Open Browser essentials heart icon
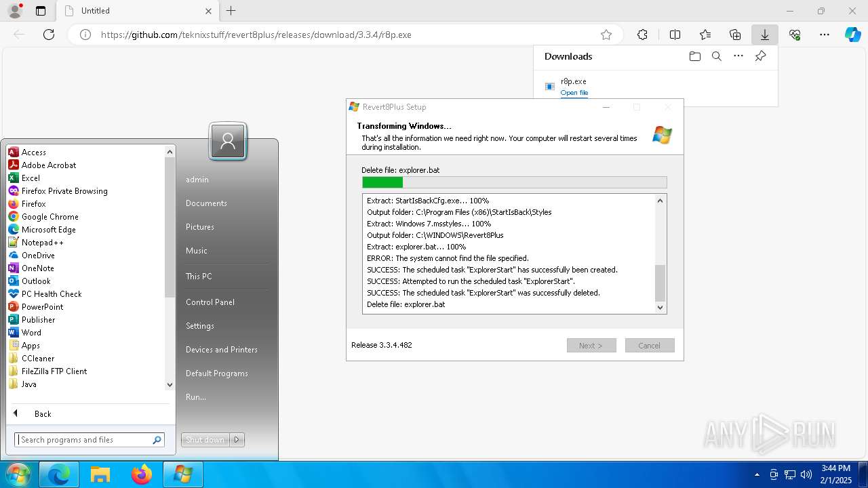Image resolution: width=868 pixels, height=488 pixels. click(x=795, y=35)
